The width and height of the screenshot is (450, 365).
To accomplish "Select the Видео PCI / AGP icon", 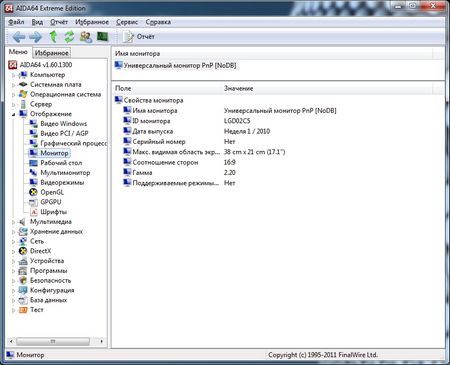I will coord(33,133).
